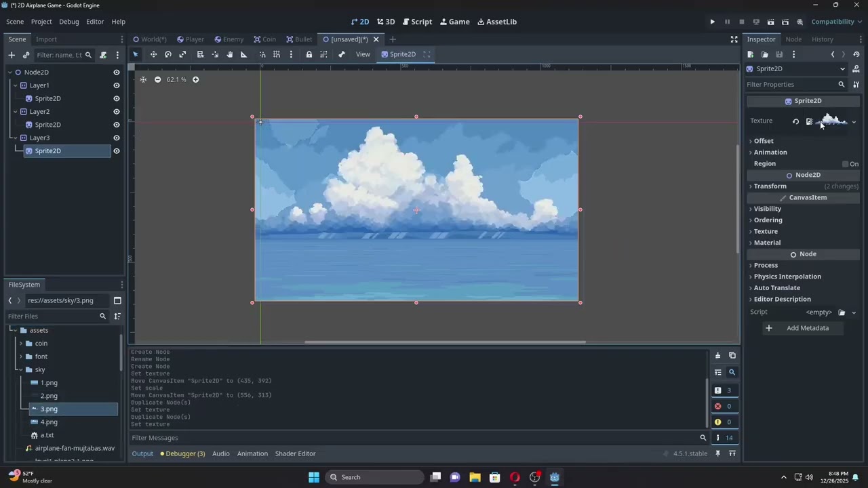Add a new node with plus icon
The width and height of the screenshot is (868, 488).
[12, 55]
